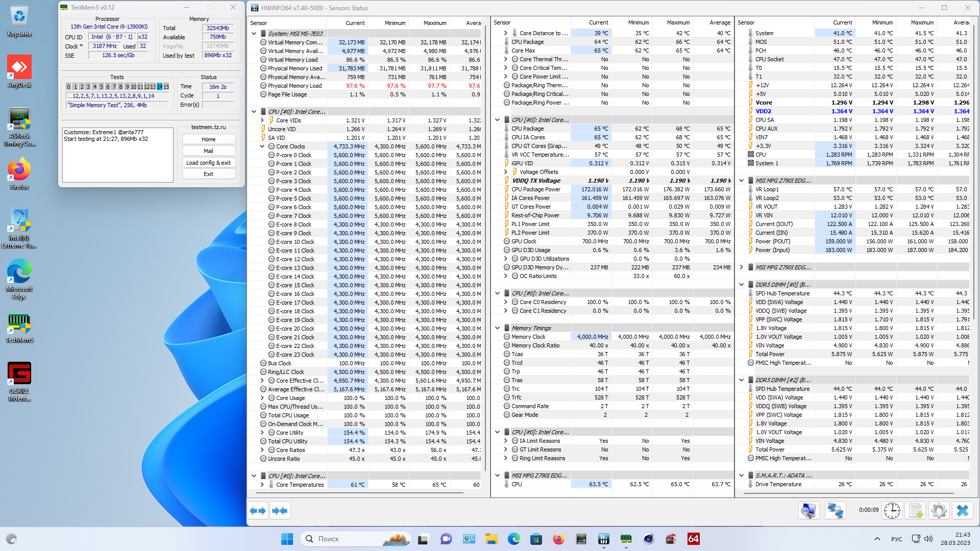Expand the Core VIDs sensor row
Image resolution: width=980 pixels, height=551 pixels.
pyautogui.click(x=262, y=120)
